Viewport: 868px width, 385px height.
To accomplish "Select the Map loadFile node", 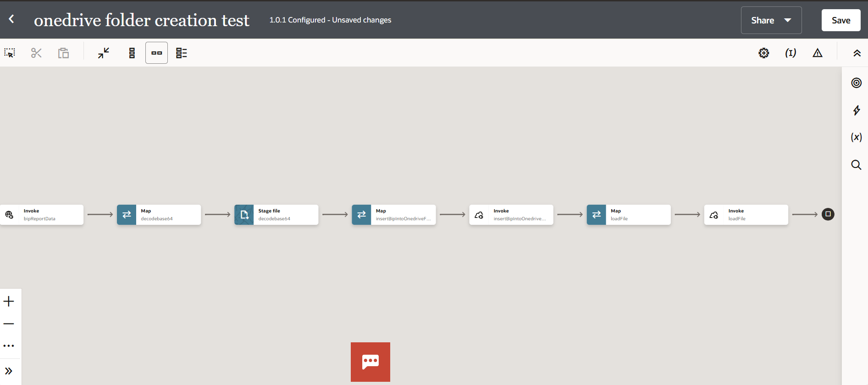I will point(629,215).
